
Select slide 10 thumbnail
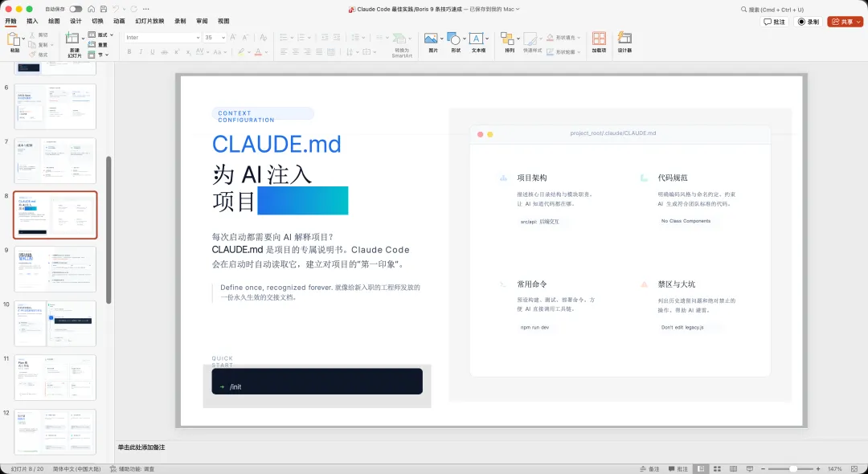point(55,324)
